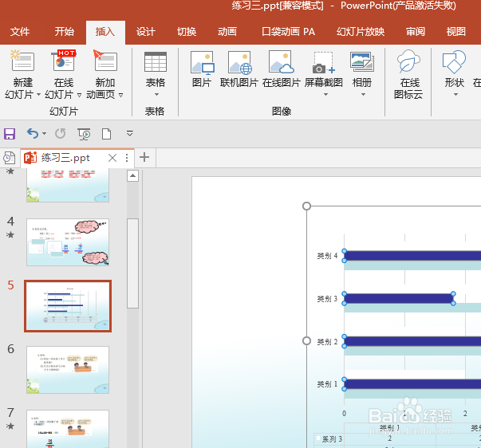The width and height of the screenshot is (481, 448).
Task: Click the Screenshot (屏幕截图) icon
Action: (323, 62)
